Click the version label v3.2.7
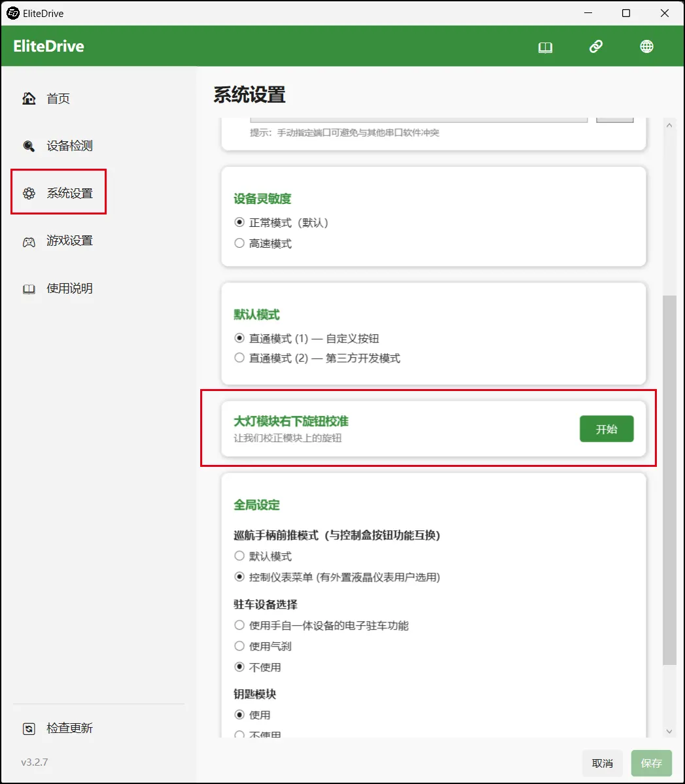 35,762
